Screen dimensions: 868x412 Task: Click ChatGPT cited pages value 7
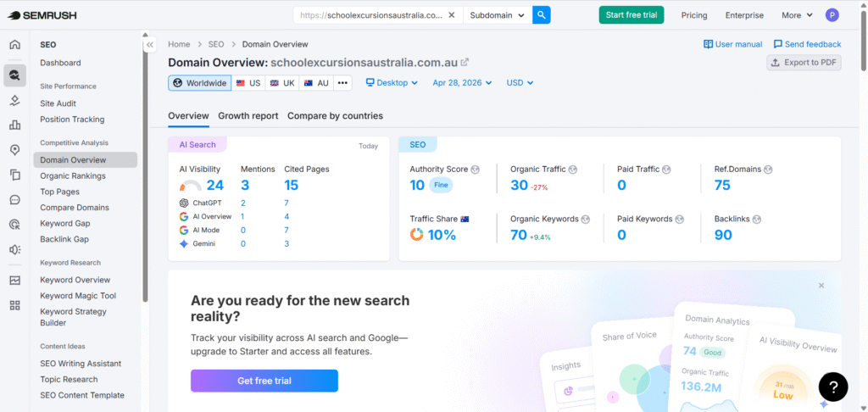[x=287, y=203]
